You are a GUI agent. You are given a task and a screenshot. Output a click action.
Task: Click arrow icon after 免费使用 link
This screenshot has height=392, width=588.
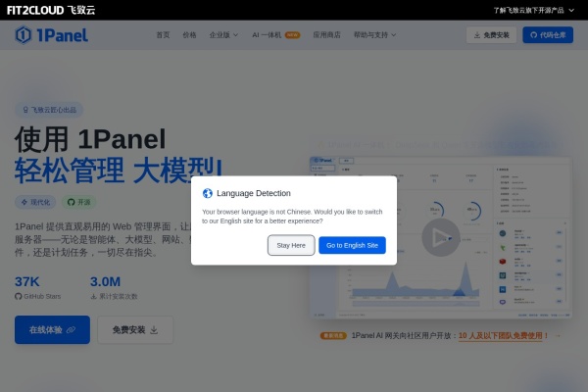click(x=558, y=336)
